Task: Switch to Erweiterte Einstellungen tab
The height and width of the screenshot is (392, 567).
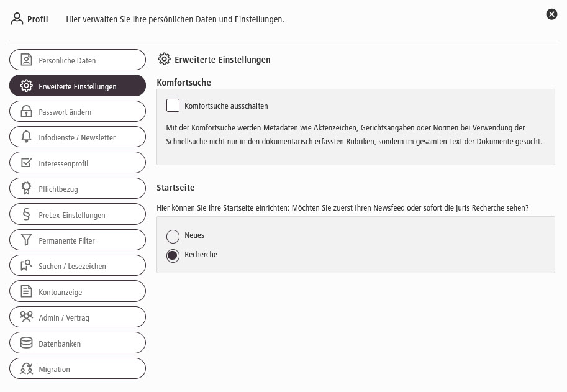Action: (x=78, y=86)
